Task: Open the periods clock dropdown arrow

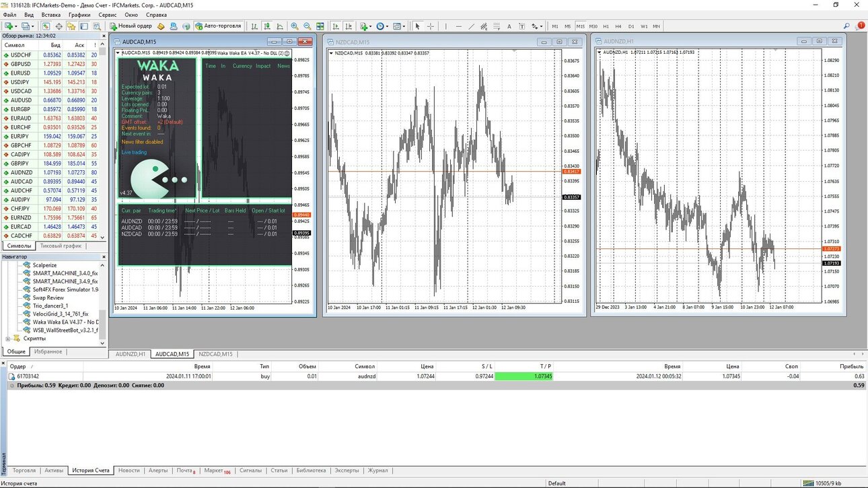Action: tap(388, 26)
